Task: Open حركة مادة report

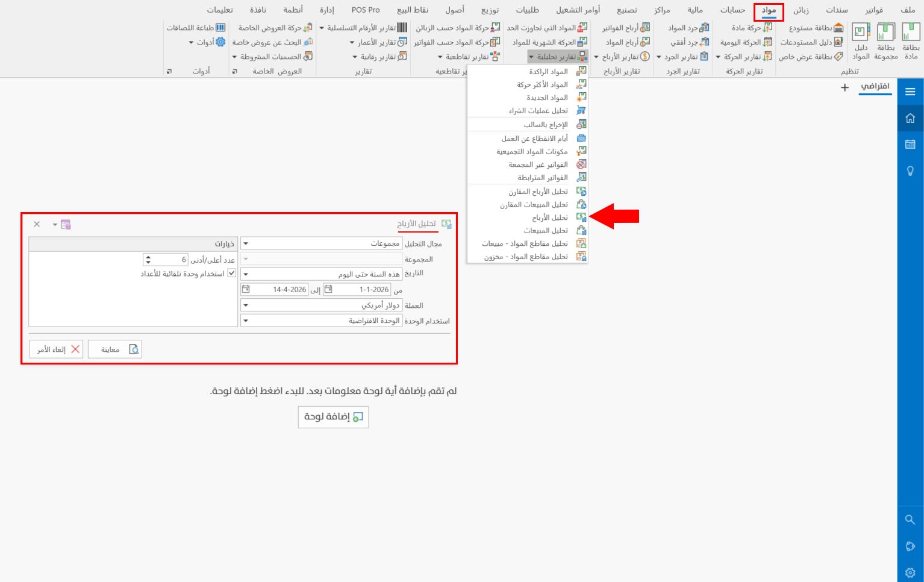Action: (752, 28)
